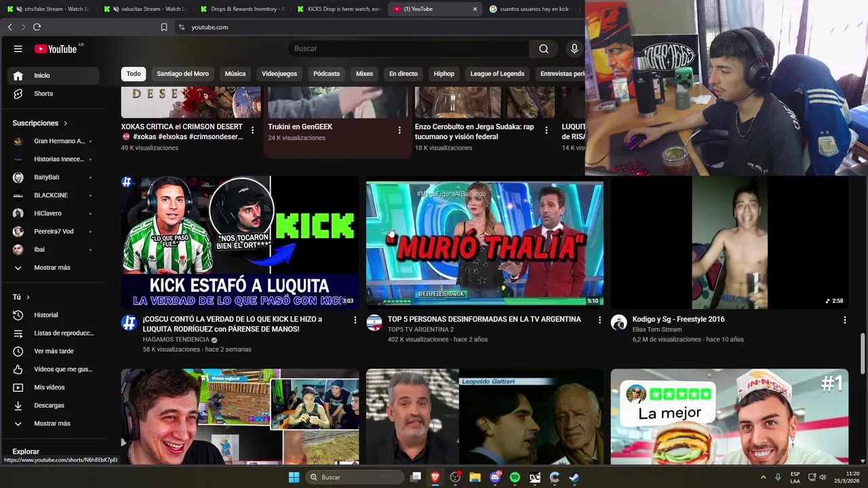
Task: Open KICK ESTAFÓ A LUQUITA thumbnail
Action: pos(240,243)
